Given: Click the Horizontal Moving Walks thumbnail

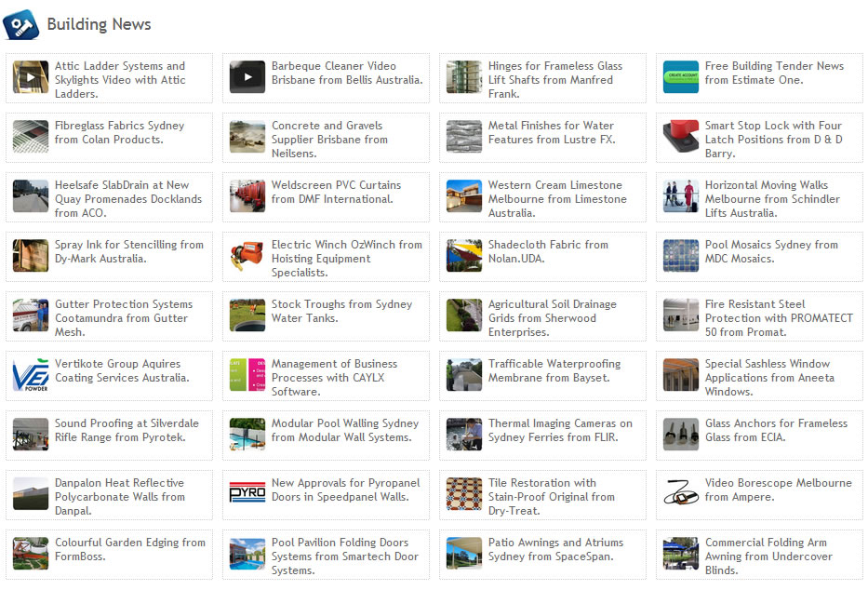Looking at the screenshot, I should [681, 196].
